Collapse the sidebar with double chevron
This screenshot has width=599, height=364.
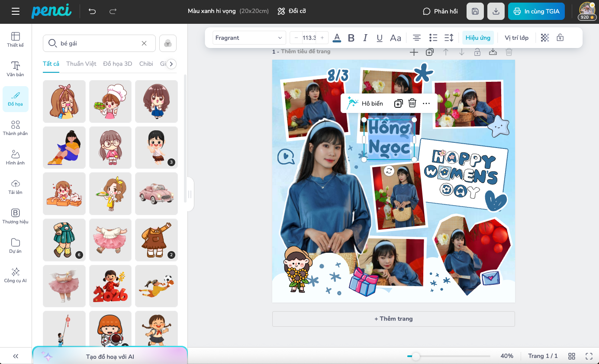pyautogui.click(x=16, y=356)
